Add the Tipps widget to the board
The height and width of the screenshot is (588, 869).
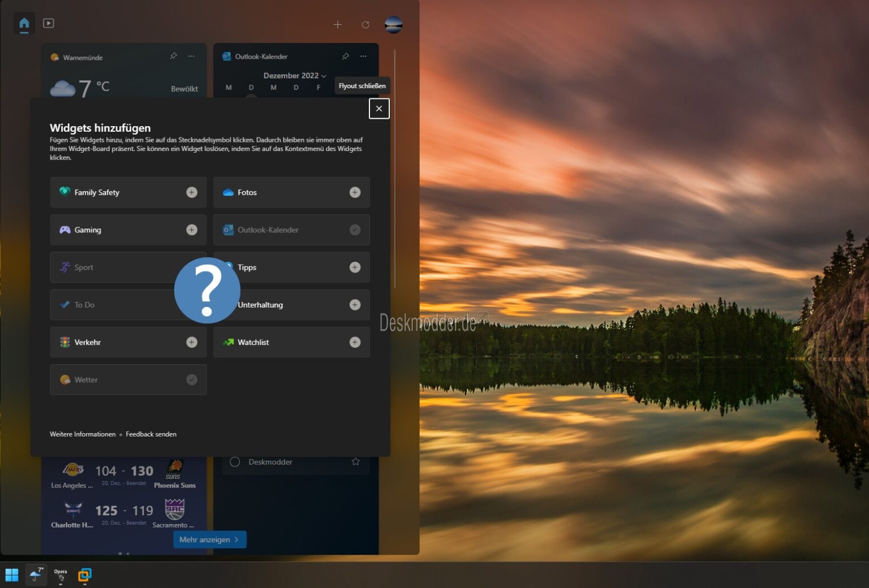point(355,267)
